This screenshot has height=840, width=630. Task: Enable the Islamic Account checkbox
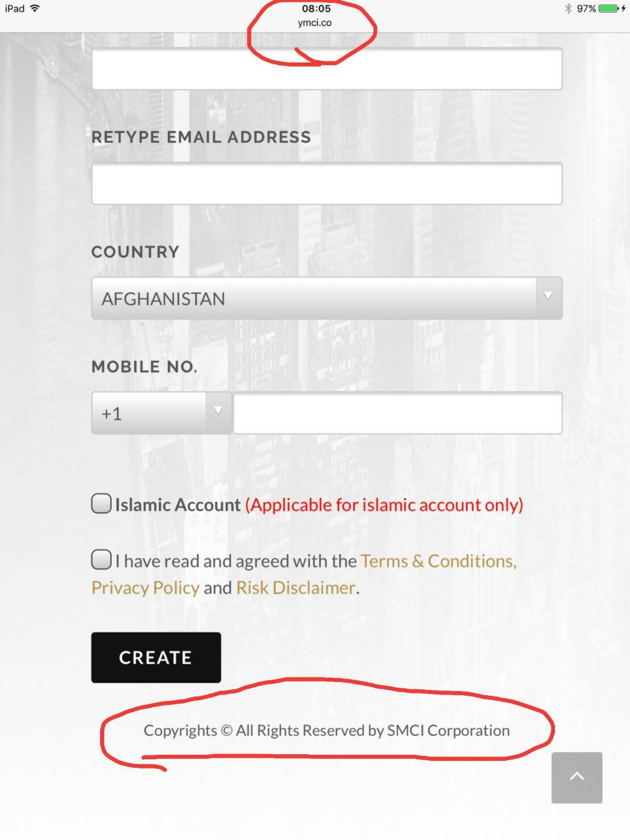point(101,504)
